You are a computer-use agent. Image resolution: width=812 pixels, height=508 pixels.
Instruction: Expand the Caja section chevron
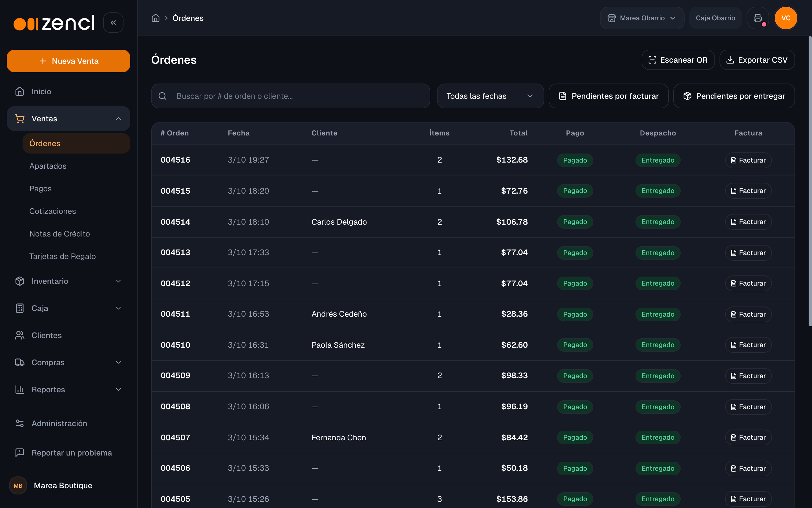118,308
